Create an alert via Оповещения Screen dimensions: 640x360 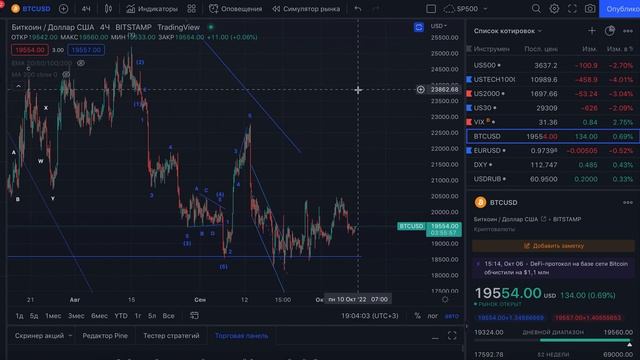coord(236,9)
